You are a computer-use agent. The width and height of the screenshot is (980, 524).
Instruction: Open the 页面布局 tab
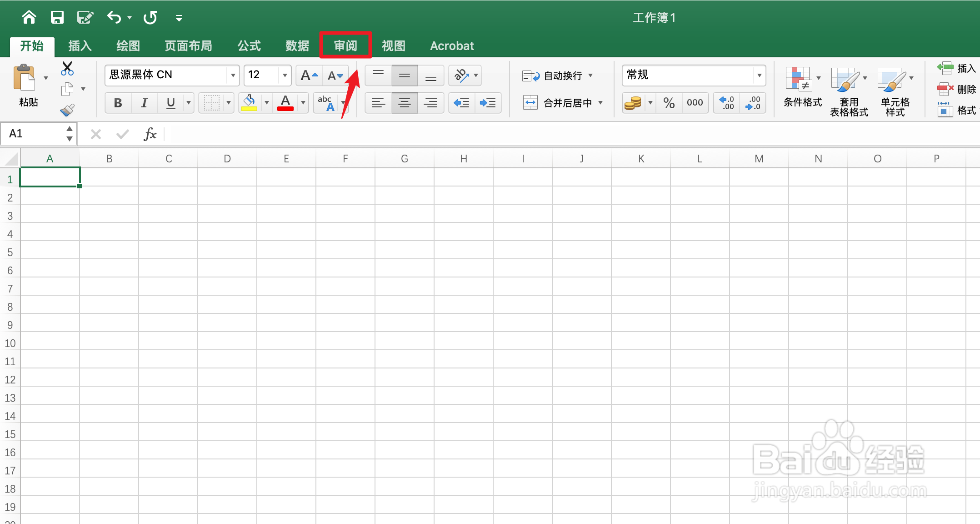[188, 46]
